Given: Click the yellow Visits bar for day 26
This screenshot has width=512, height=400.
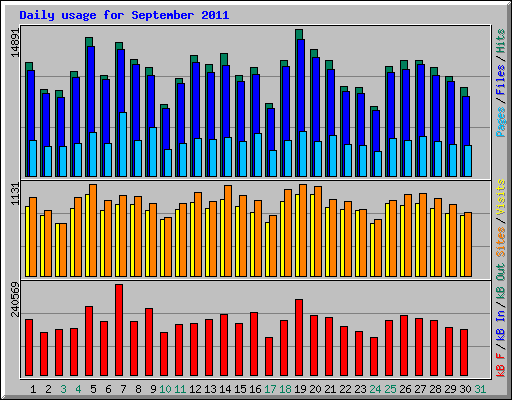Looking at the screenshot, I should click(x=402, y=241).
